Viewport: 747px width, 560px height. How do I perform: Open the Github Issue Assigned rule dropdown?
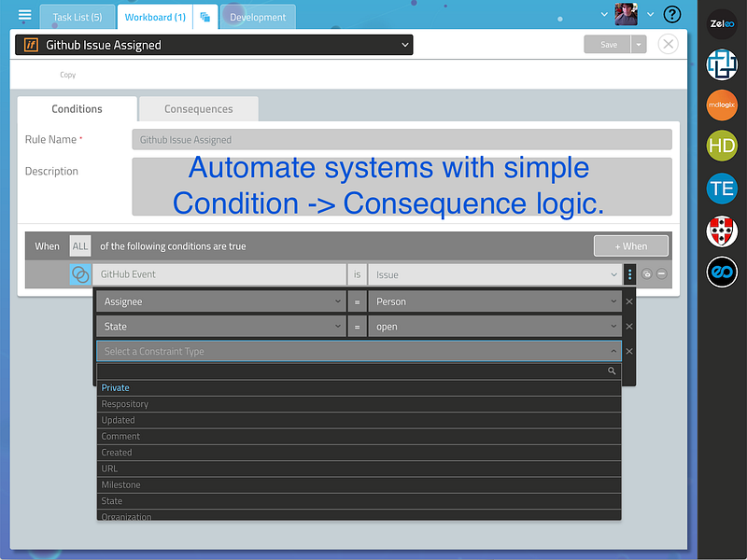point(214,45)
